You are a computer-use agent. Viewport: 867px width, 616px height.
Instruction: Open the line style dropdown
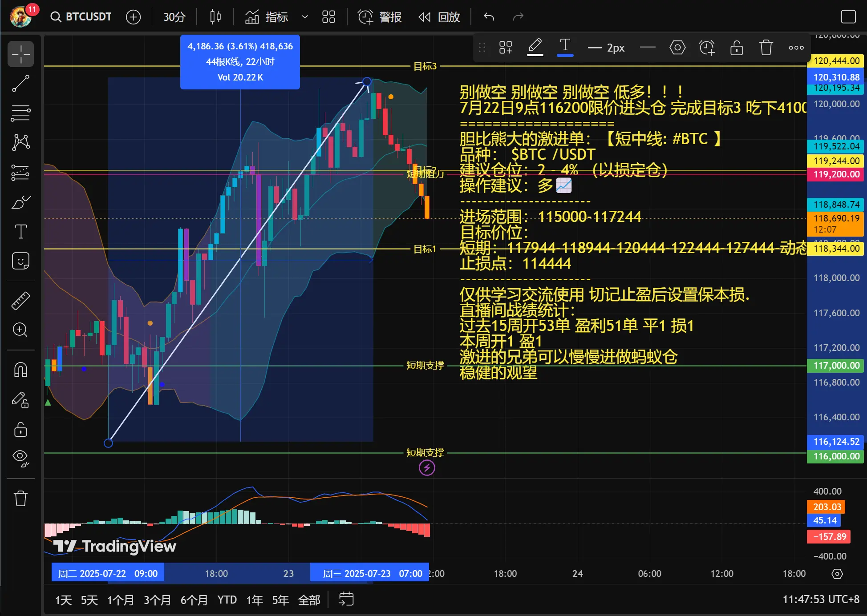[x=648, y=48]
